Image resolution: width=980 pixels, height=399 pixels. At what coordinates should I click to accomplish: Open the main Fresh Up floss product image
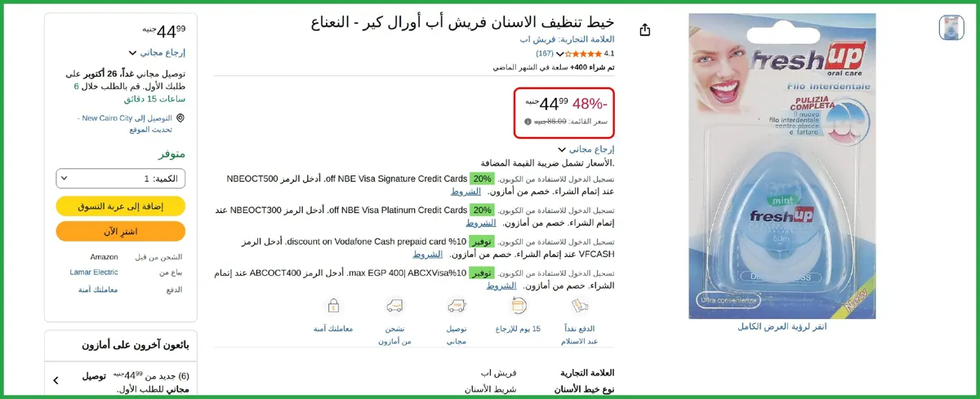[782, 166]
